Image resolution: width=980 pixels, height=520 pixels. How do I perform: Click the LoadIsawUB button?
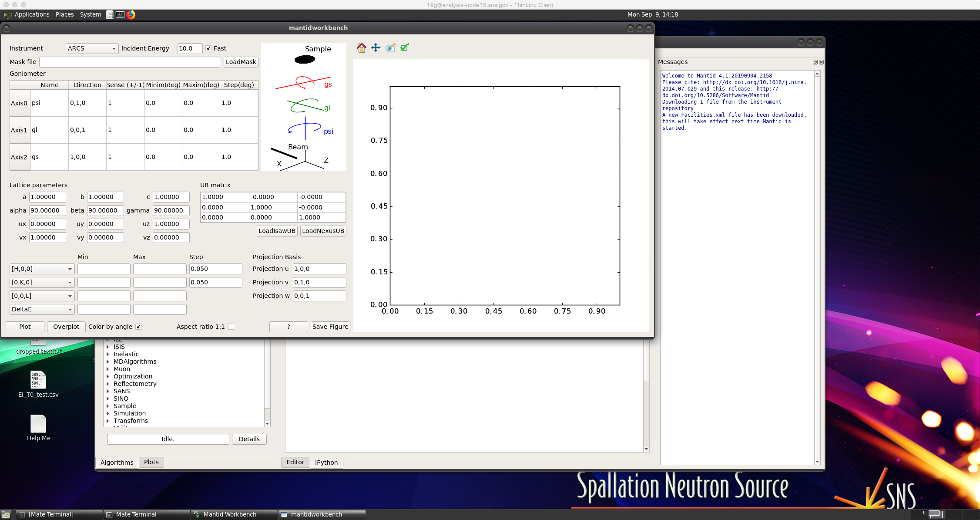click(x=277, y=231)
